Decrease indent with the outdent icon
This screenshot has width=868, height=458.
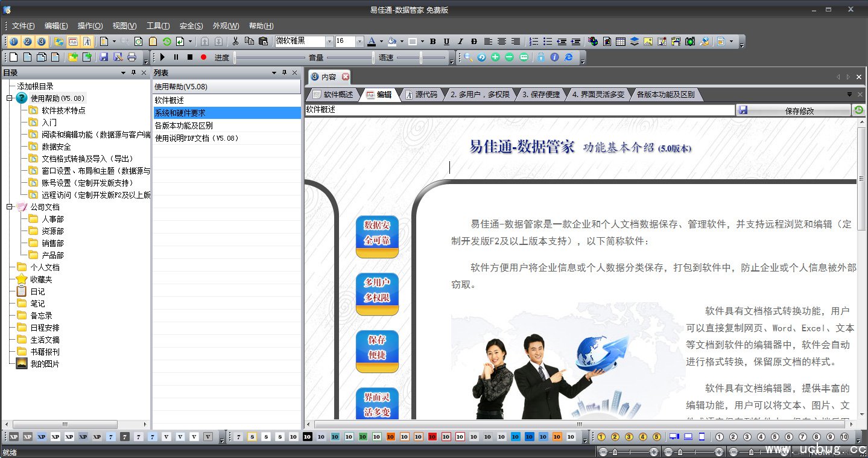click(x=562, y=41)
